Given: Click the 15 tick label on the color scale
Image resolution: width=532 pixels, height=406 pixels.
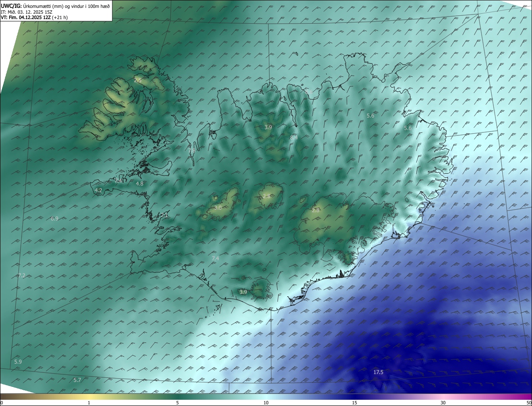Looking at the screenshot, I should point(355,403).
